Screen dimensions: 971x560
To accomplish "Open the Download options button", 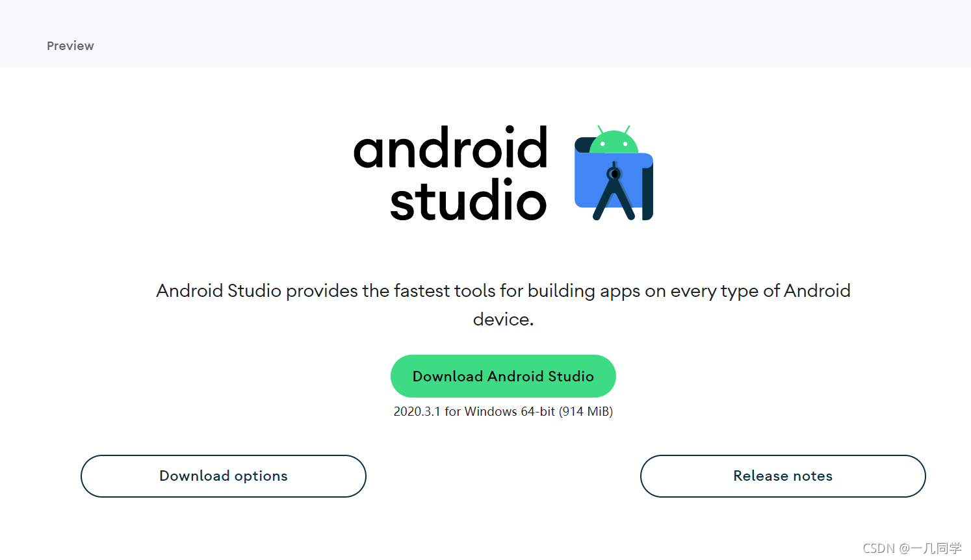I will (x=224, y=476).
